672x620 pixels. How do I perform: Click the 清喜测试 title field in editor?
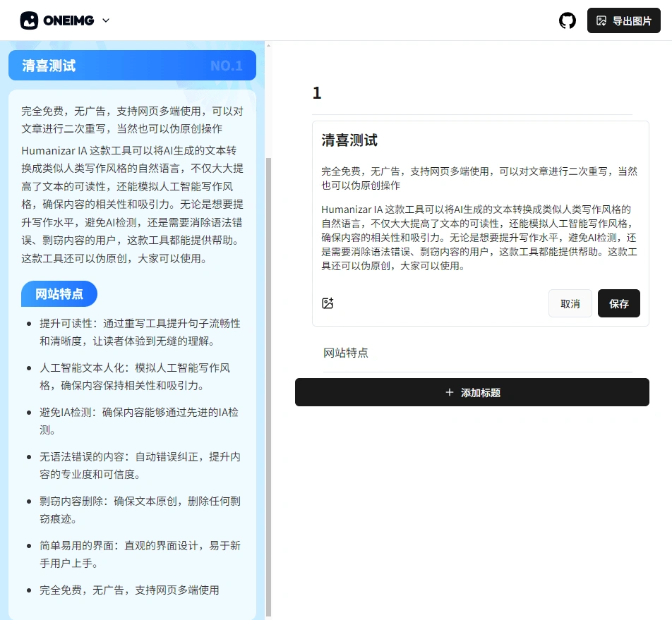[x=350, y=140]
